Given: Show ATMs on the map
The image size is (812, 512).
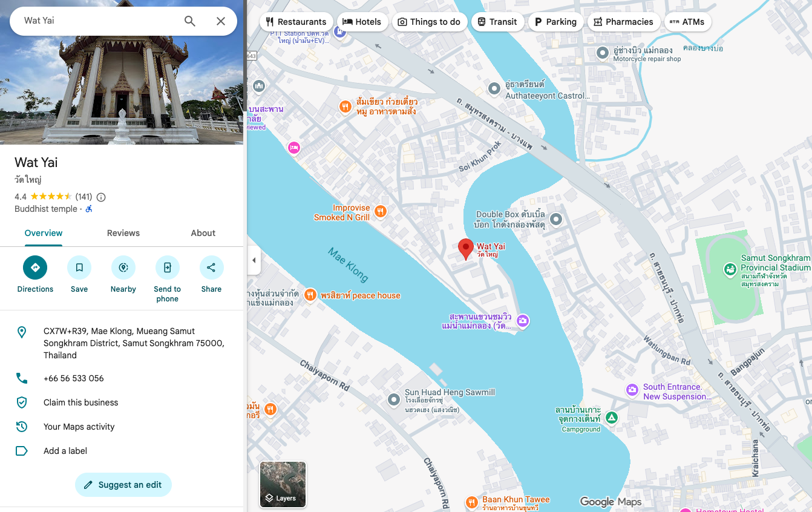Looking at the screenshot, I should (687, 22).
